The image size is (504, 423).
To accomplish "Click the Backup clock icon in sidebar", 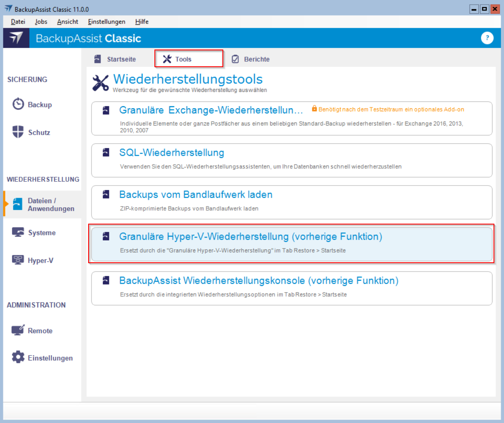I will (18, 104).
